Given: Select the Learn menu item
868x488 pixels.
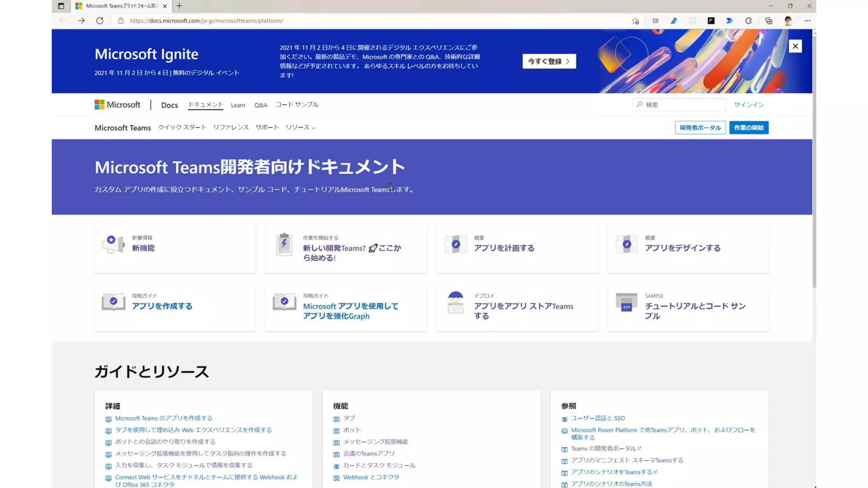Looking at the screenshot, I should click(238, 105).
